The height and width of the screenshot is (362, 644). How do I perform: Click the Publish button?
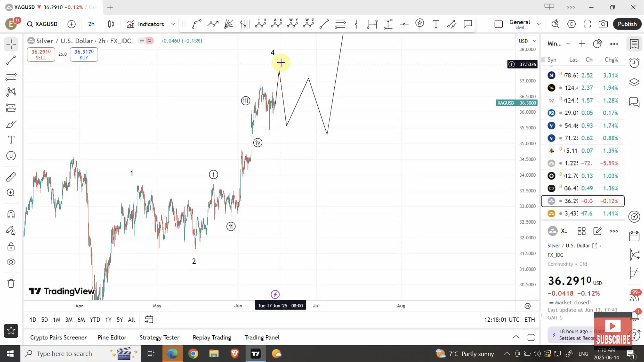point(627,24)
